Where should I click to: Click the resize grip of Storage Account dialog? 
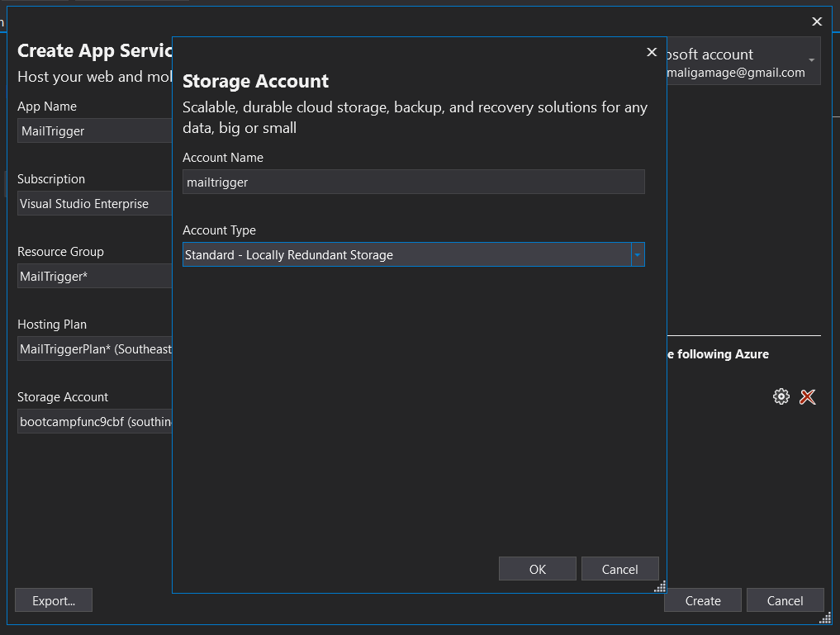pos(660,587)
